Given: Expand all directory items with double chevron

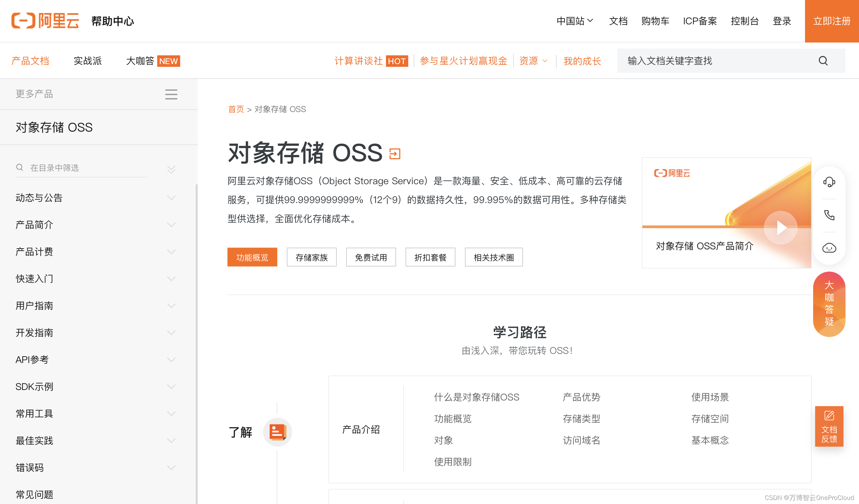Looking at the screenshot, I should tap(171, 169).
